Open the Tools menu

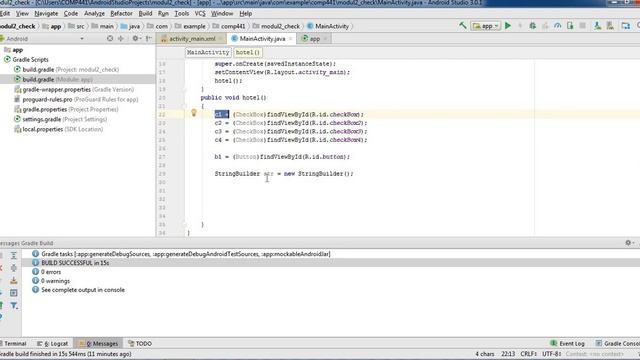182,13
